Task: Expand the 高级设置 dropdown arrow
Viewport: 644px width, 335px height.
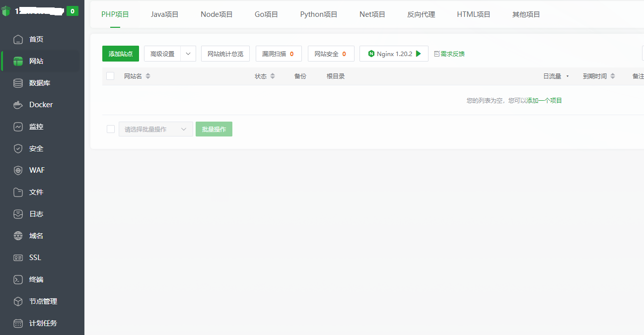Action: (x=188, y=53)
